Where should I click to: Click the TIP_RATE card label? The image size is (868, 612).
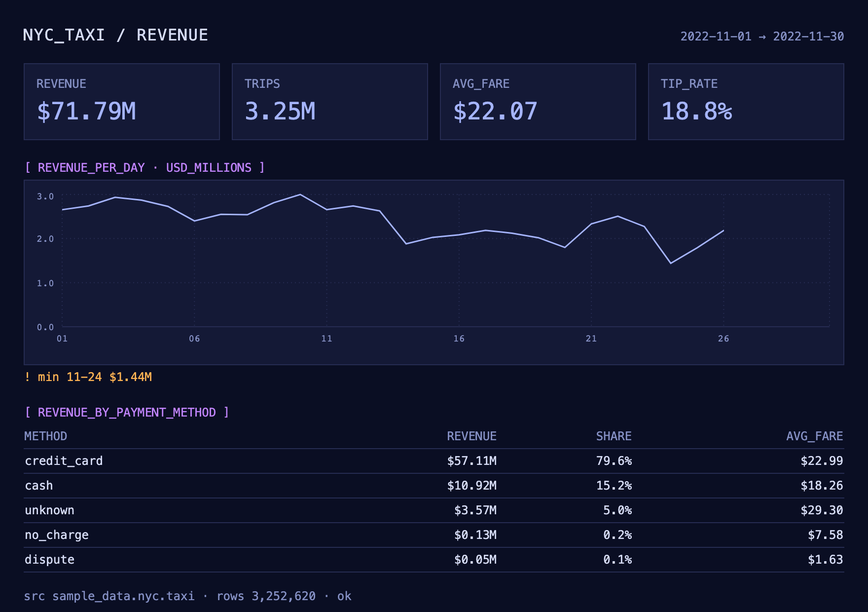pyautogui.click(x=689, y=84)
